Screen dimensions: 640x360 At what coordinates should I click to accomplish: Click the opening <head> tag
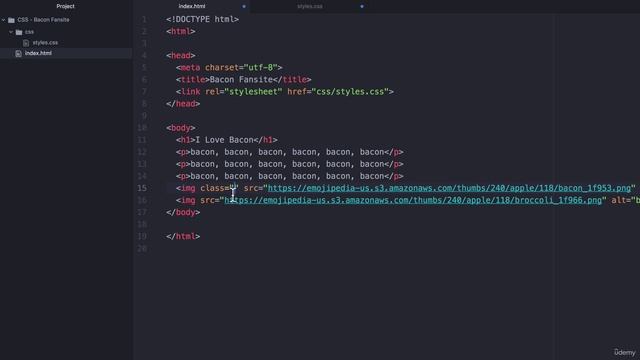pos(181,56)
